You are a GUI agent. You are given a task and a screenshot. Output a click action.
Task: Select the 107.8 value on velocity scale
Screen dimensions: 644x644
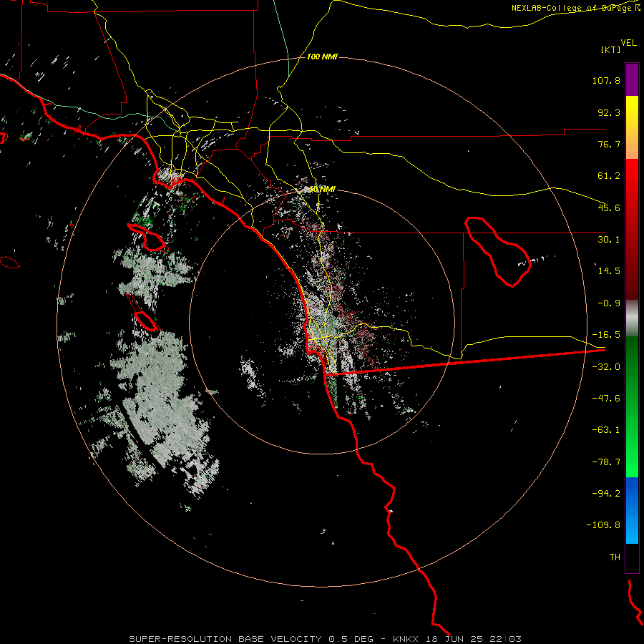[606, 80]
